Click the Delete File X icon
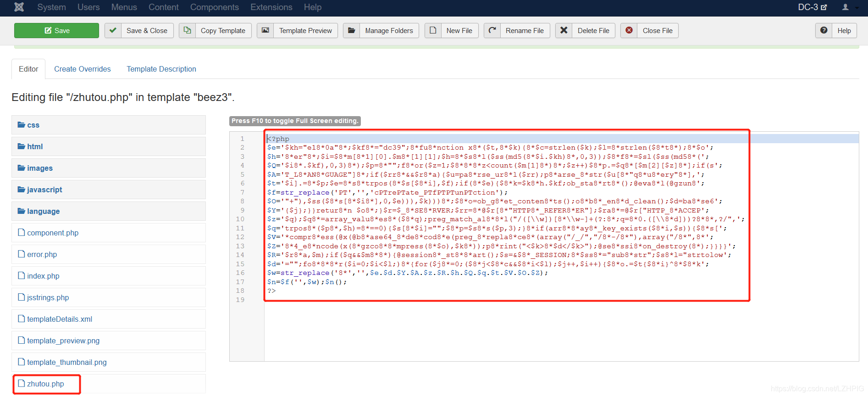 tap(564, 30)
